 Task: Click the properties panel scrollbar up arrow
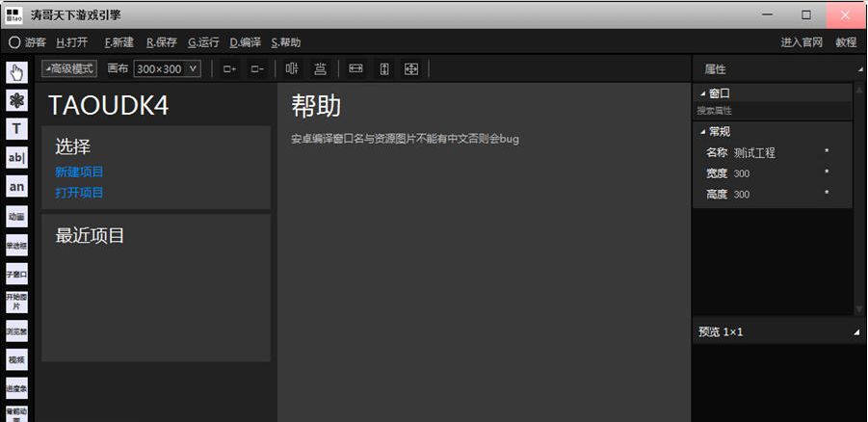click(859, 90)
